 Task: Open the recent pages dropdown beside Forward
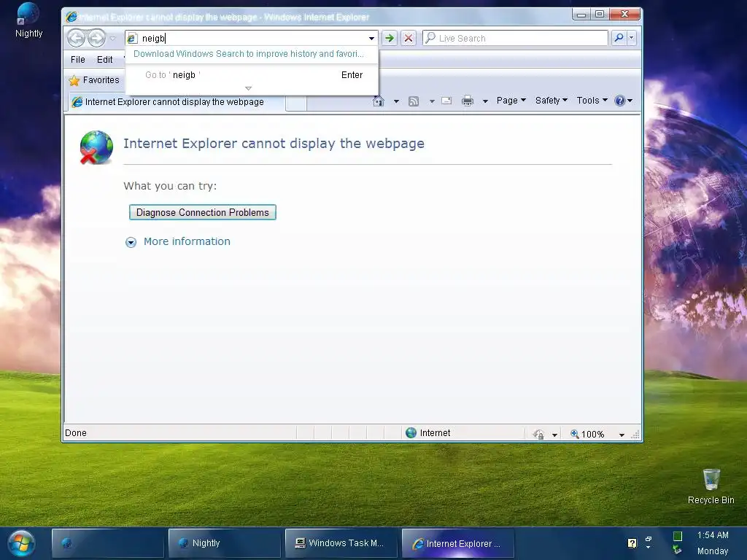112,38
